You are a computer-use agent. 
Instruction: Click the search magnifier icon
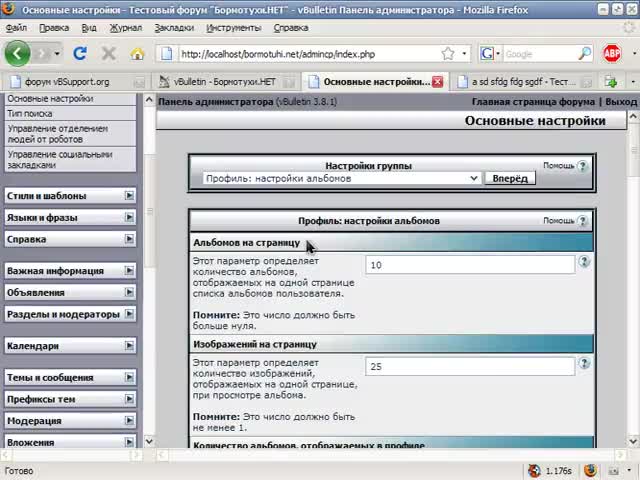[x=586, y=54]
